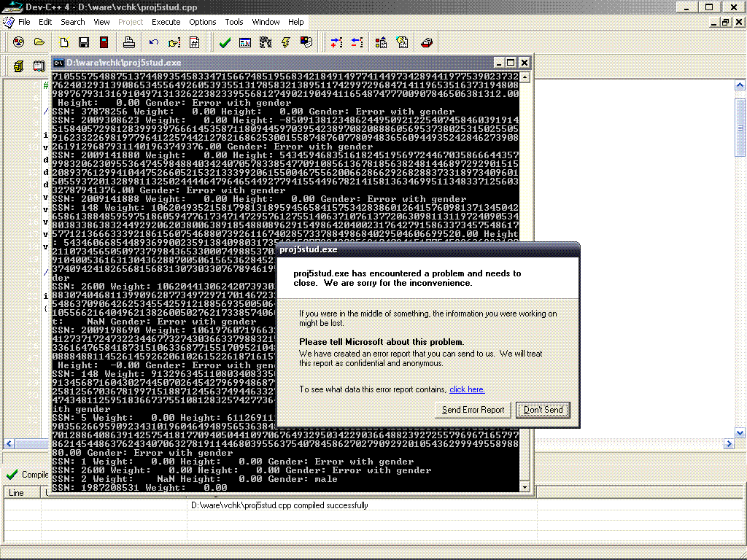Click Send Error Report to submit the crash
This screenshot has width=747, height=560.
473,410
